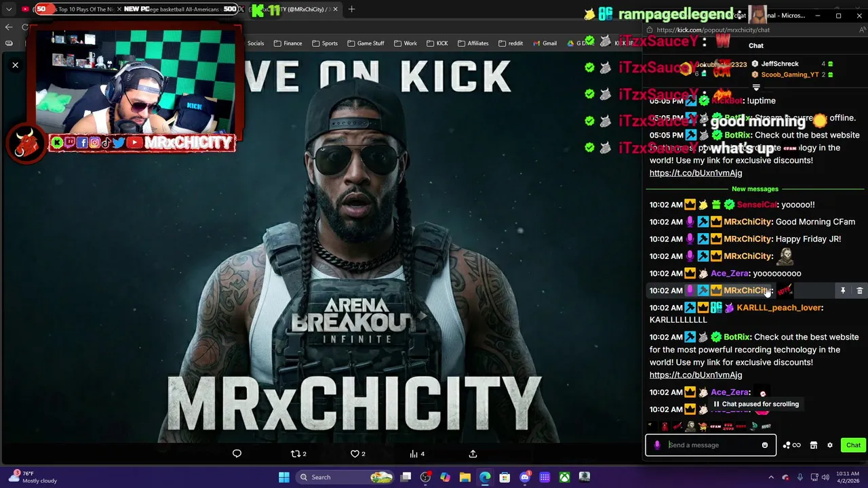868x488 pixels.
Task: Click the purple microphone icon in message box
Action: [x=657, y=445]
